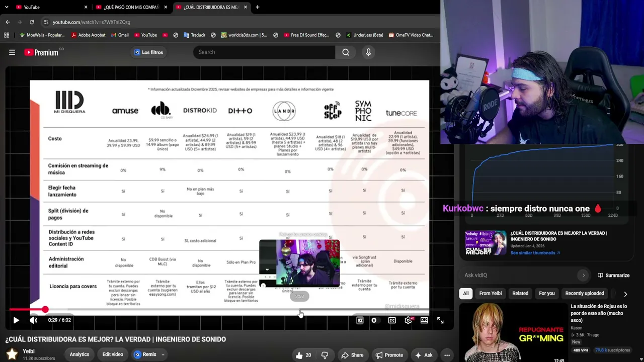Open the Ask assistant button
Screen dimensions: 644x362
[x=424, y=355]
